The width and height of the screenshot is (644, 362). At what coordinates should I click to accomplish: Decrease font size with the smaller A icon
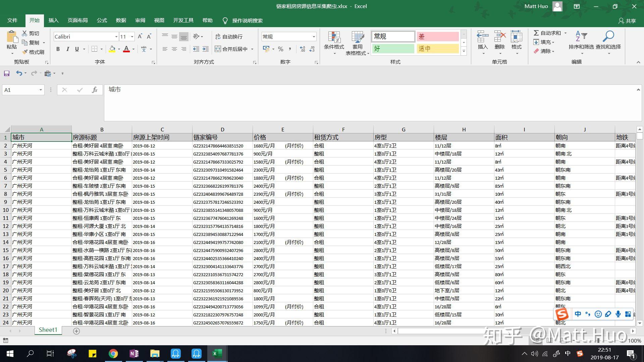click(149, 37)
